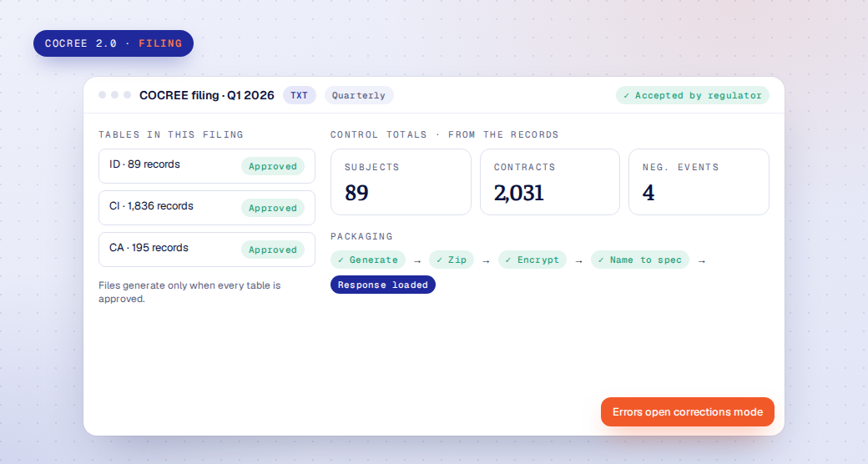Click Approved badge on CA table

pyautogui.click(x=273, y=250)
